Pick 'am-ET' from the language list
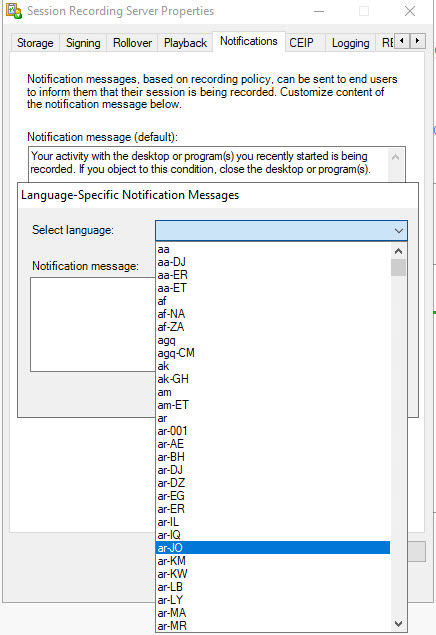 pyautogui.click(x=273, y=405)
